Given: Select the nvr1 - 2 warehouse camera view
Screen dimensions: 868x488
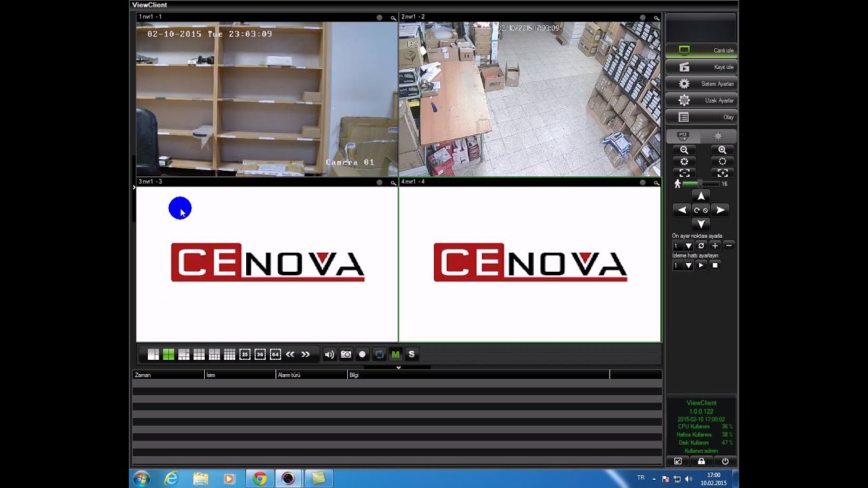Looking at the screenshot, I should (530, 98).
